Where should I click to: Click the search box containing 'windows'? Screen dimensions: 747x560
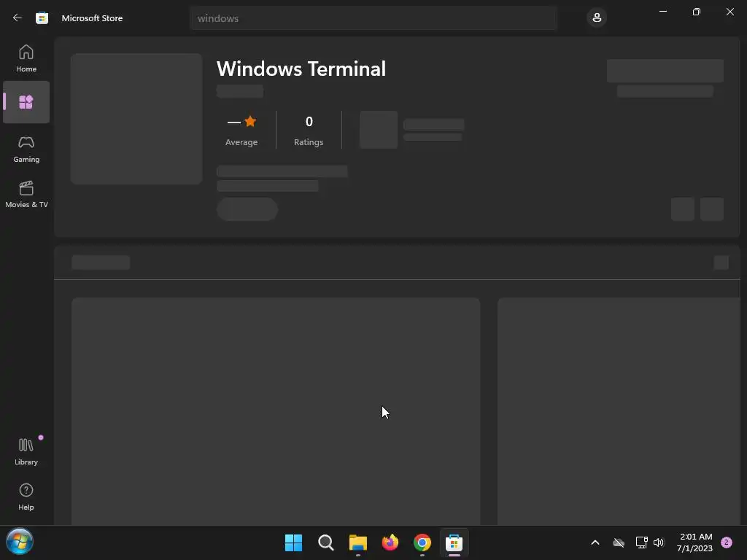tap(373, 18)
